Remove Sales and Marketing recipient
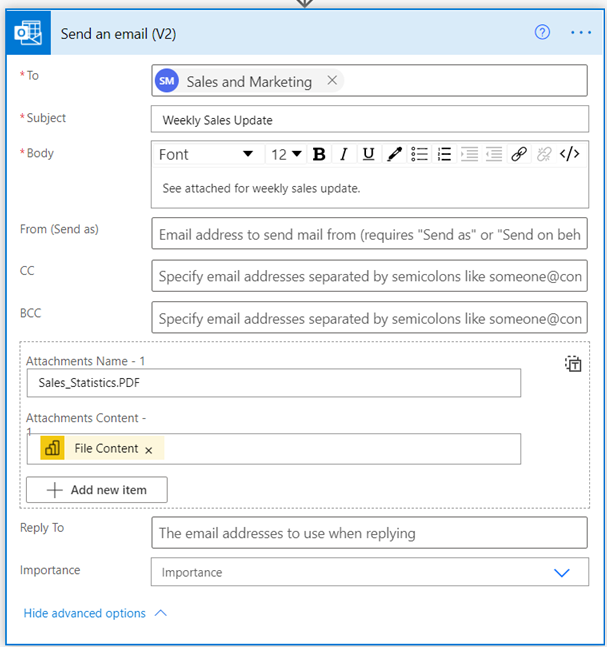Viewport: 607px width, 647px height. (x=332, y=80)
